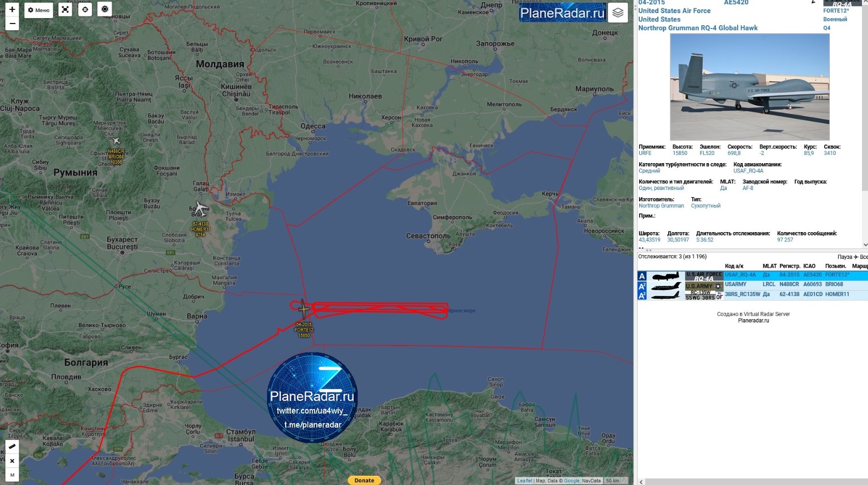Open the Leaflet attribution link
The width and height of the screenshot is (868, 485).
tap(524, 481)
